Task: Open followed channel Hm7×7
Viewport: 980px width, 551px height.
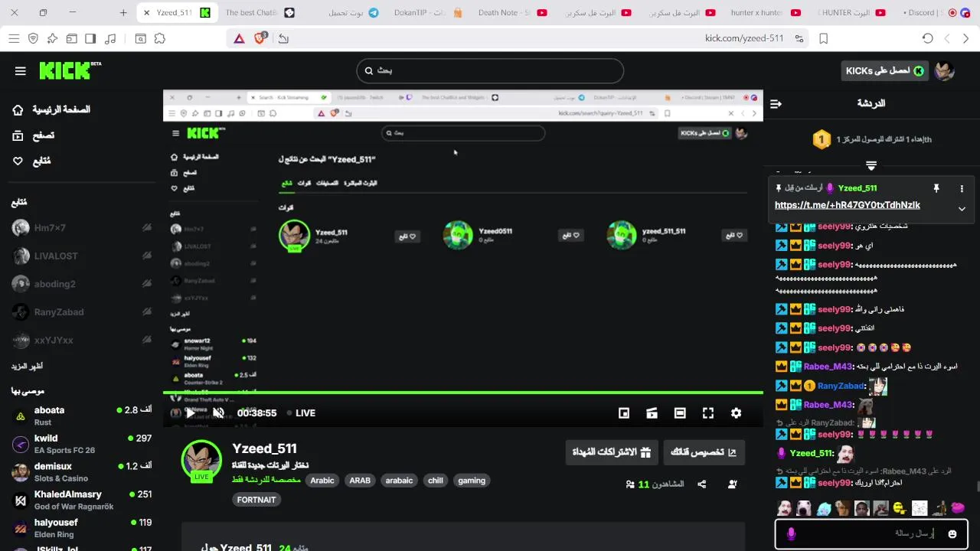Action: coord(81,228)
